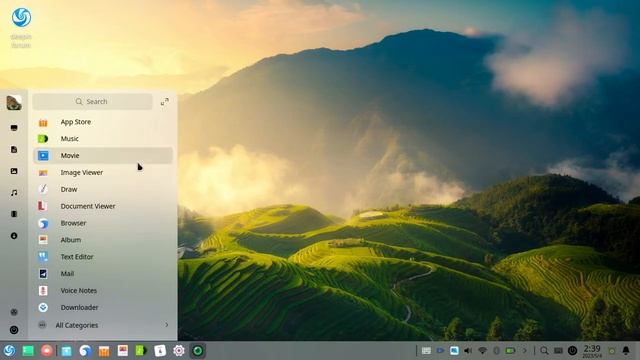Launch Image Viewer from the launcher list
This screenshot has height=360, width=640.
[x=102, y=173]
